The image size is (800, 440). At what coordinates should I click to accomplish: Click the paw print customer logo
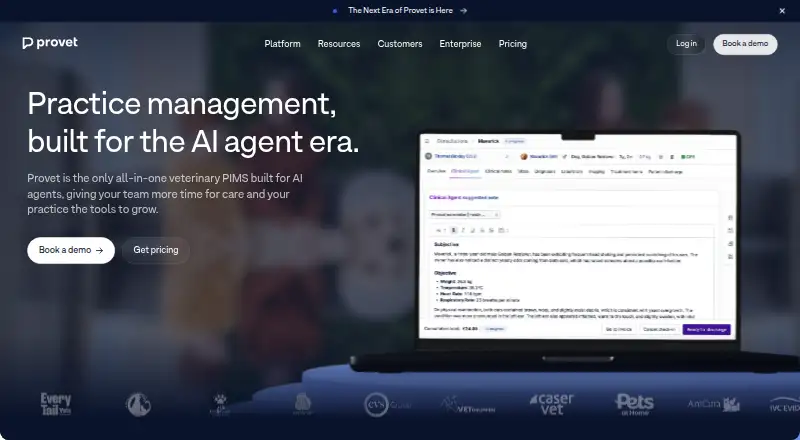pos(220,404)
